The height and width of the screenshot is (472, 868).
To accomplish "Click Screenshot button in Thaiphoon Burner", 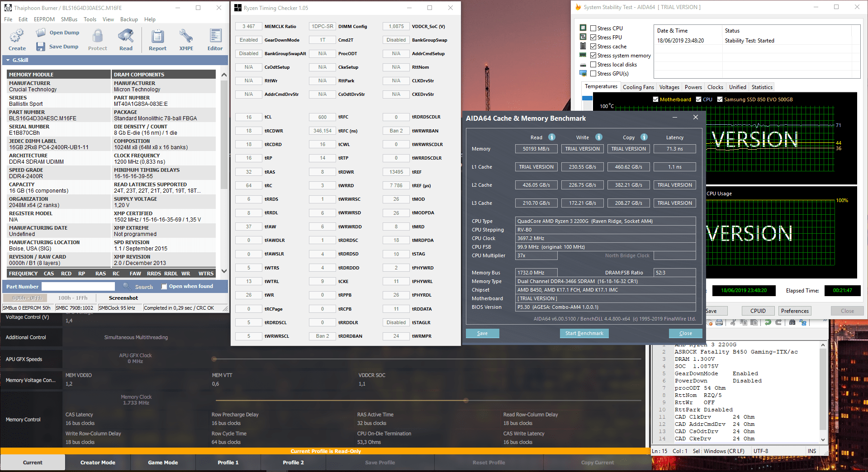I will [123, 298].
